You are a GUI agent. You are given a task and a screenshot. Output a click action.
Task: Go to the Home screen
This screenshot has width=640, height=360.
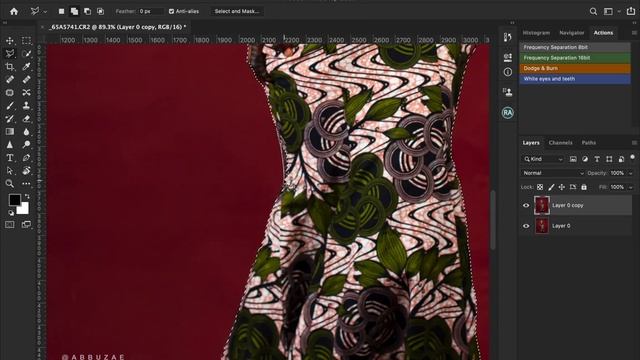click(14, 11)
